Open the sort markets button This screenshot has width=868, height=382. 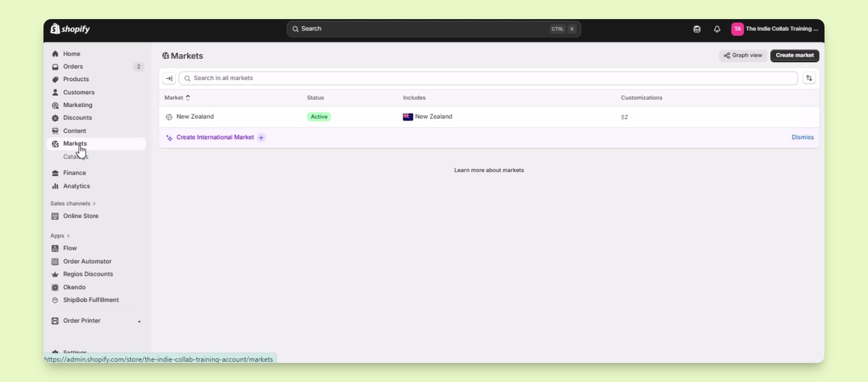(x=810, y=79)
